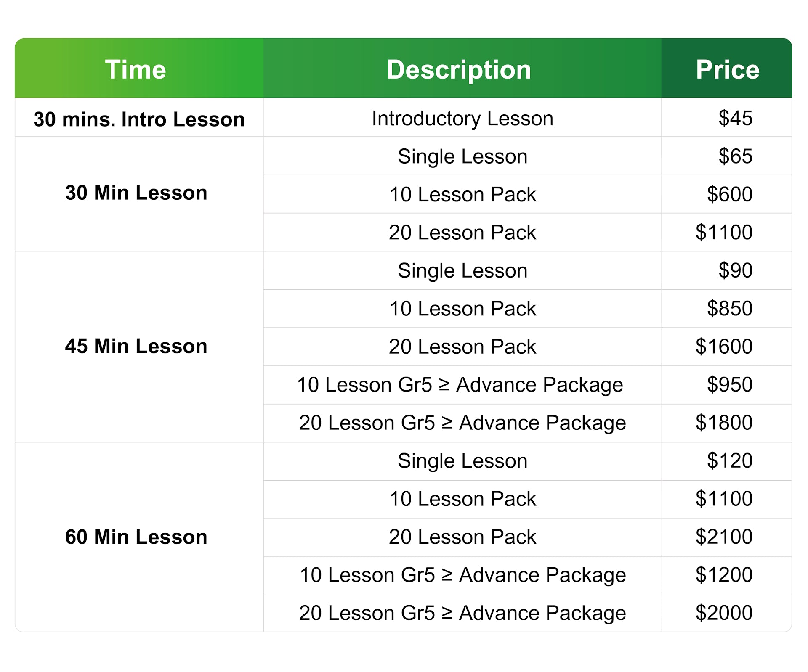Click the 45 Min Lesson row label
This screenshot has height=672, width=808.
pos(136,347)
